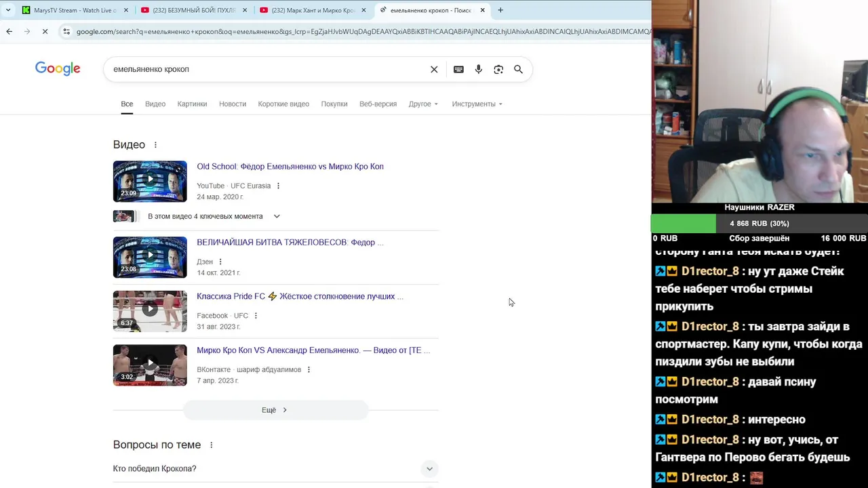Clear the search box with X icon

(x=434, y=69)
